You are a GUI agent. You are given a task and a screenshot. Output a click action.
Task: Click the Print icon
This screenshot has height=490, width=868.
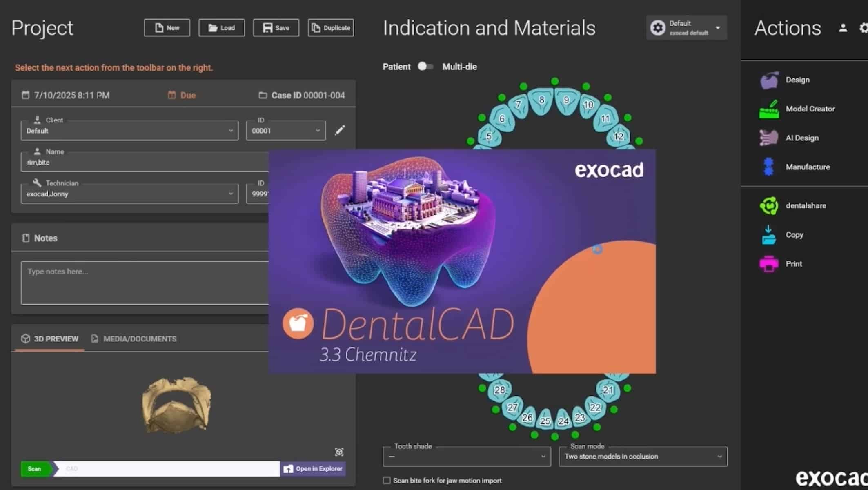coord(769,263)
